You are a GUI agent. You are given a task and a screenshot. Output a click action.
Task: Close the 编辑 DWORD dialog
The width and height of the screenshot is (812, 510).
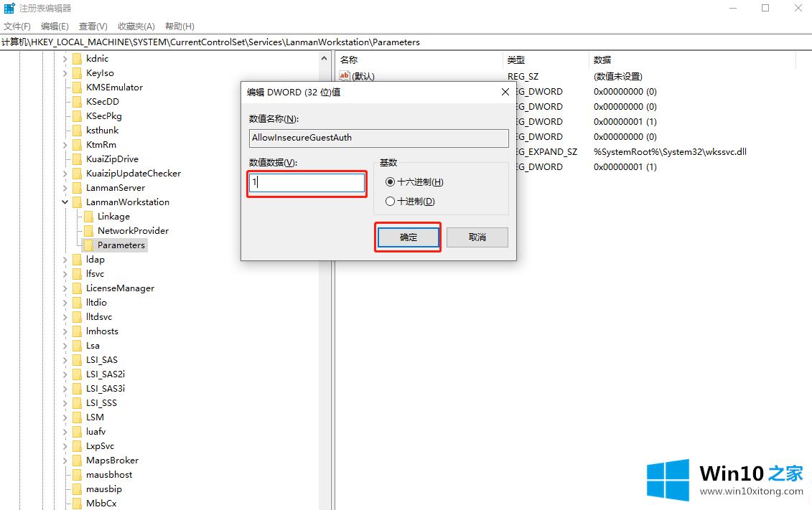click(x=505, y=92)
